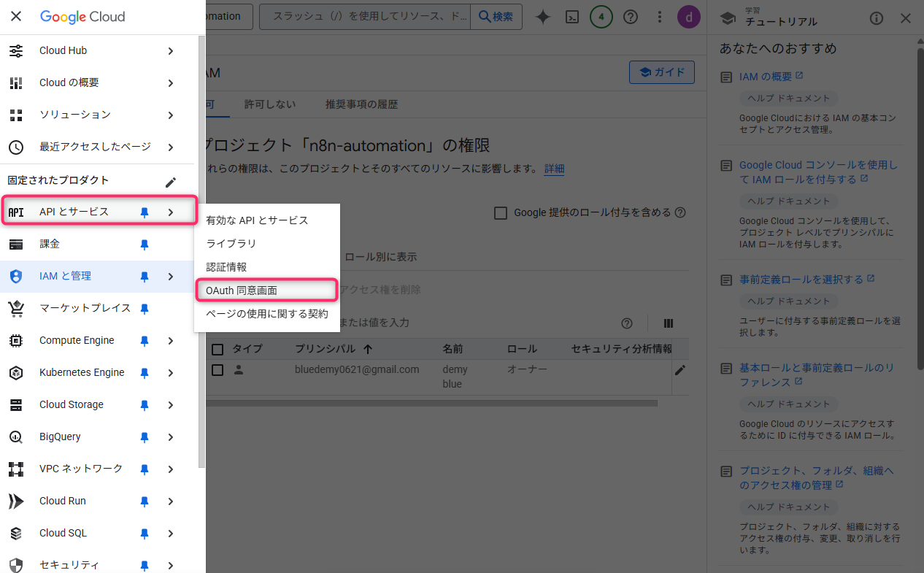Open Gemini sparkle icon in top bar
This screenshot has height=573, width=924.
point(542,17)
